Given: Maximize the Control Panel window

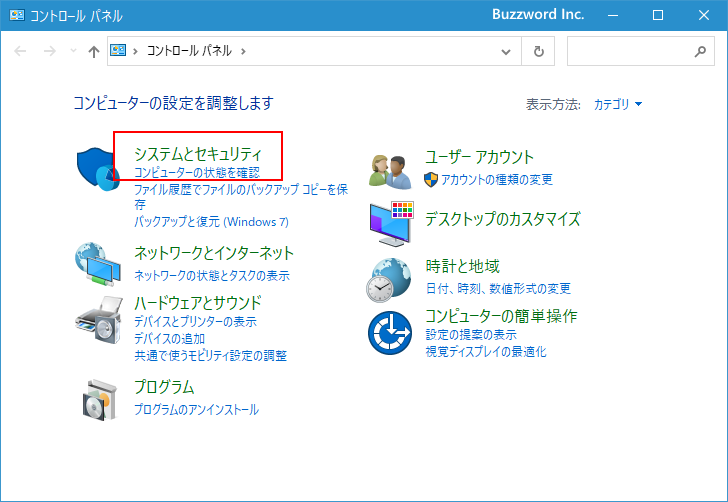Looking at the screenshot, I should tap(658, 15).
